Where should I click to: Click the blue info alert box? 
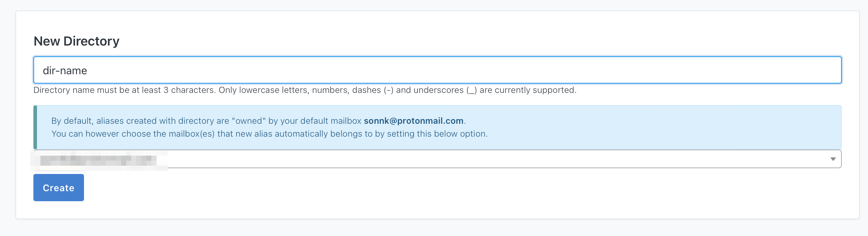pos(437,127)
